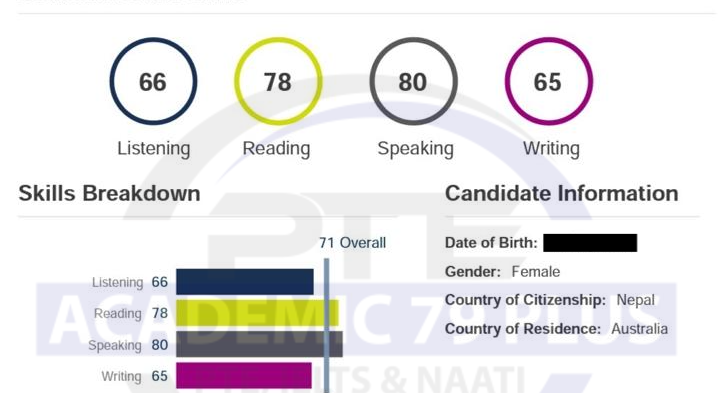Click the Gender value Female
This screenshot has width=721, height=393.
click(536, 272)
